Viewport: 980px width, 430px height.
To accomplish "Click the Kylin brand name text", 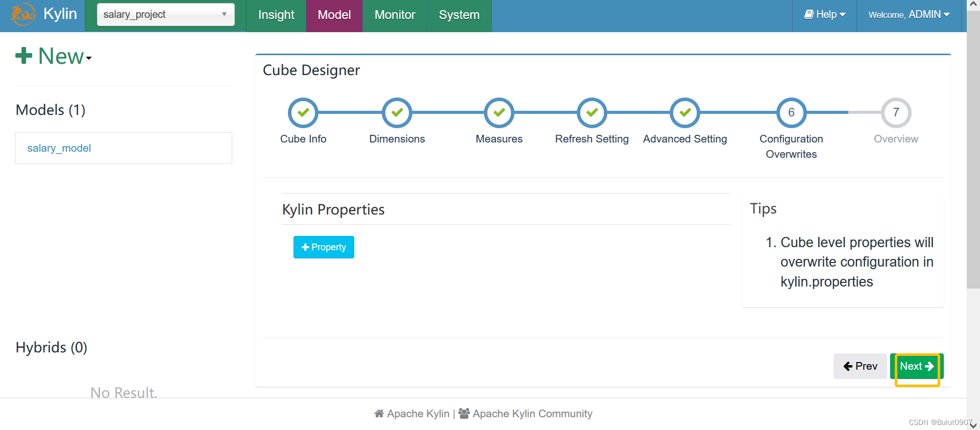I will point(60,14).
